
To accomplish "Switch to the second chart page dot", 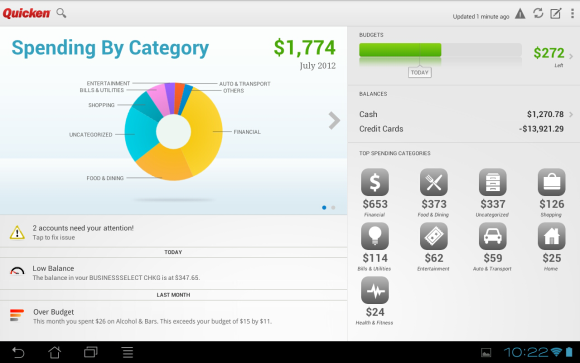I will click(x=333, y=208).
